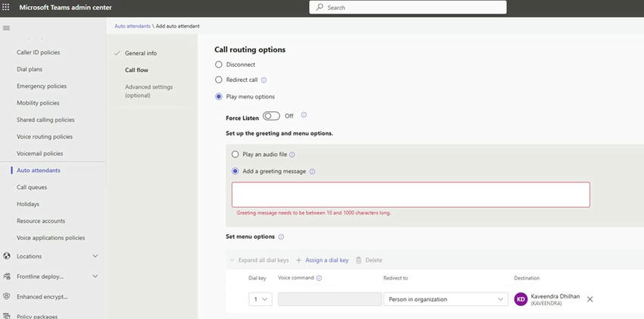Open Shared calling policies

click(45, 120)
